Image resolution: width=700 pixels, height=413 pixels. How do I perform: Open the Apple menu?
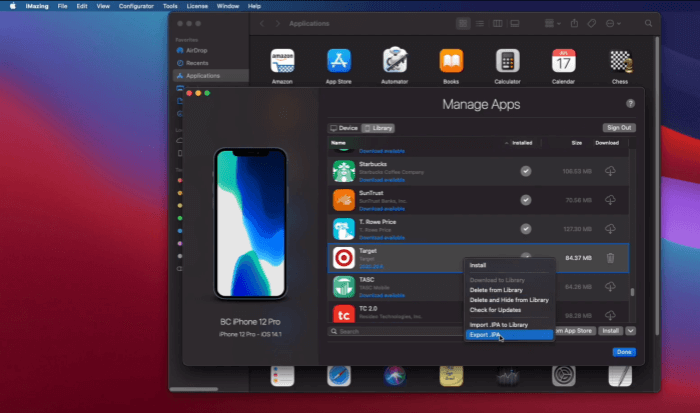point(12,6)
